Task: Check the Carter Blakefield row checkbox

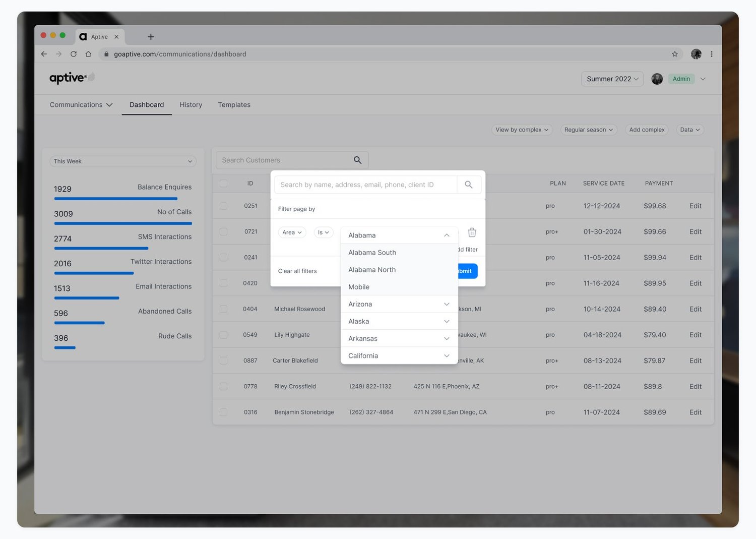Action: click(x=224, y=361)
